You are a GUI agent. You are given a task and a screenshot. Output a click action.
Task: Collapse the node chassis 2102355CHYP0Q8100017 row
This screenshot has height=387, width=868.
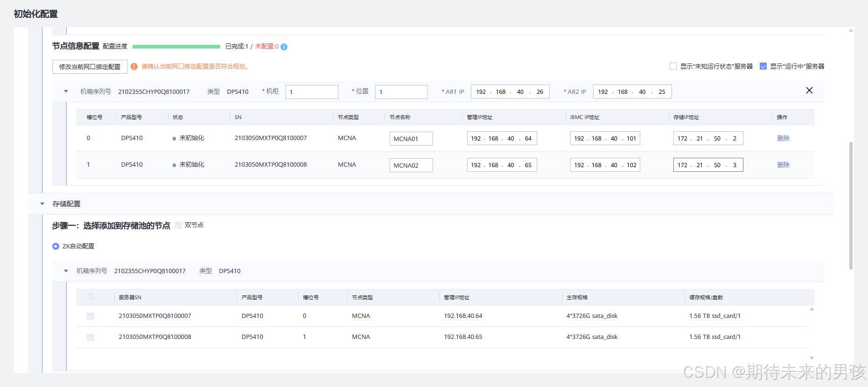click(66, 91)
